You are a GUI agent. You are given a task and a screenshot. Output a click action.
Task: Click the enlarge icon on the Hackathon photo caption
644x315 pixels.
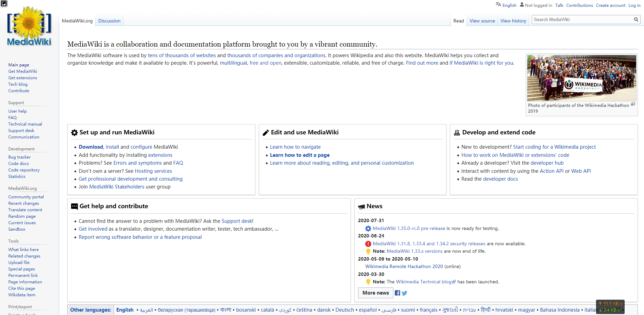point(633,104)
